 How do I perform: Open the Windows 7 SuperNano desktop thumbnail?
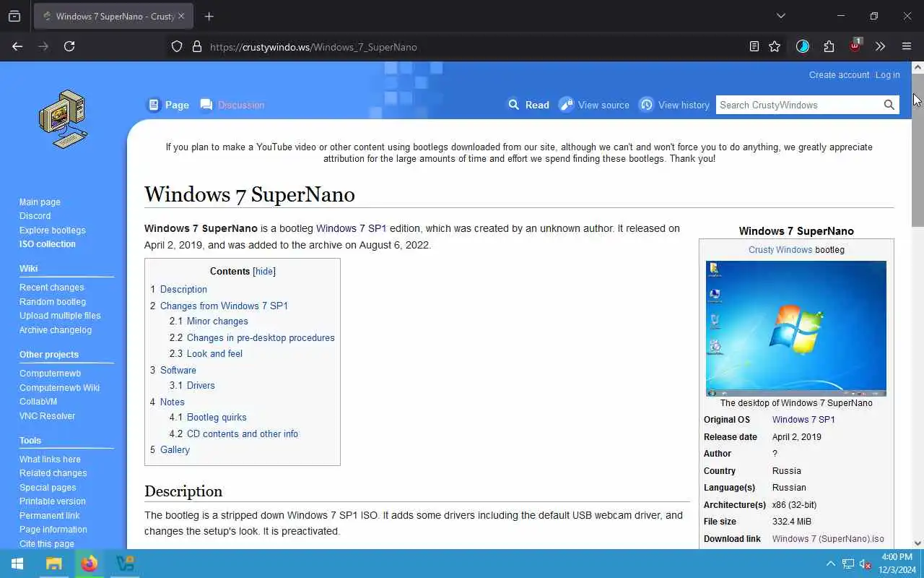(796, 329)
